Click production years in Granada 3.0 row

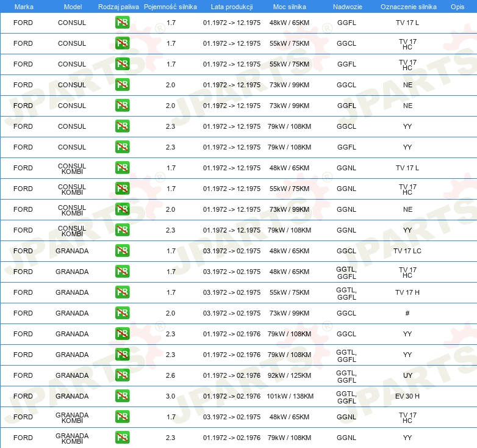(232, 396)
